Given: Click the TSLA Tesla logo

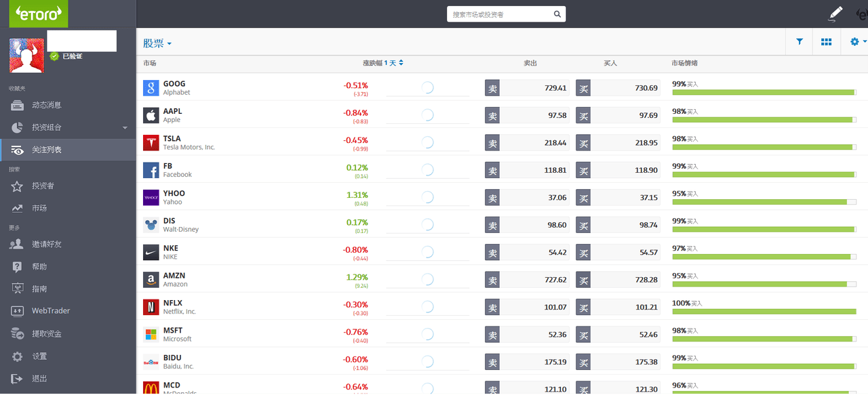Looking at the screenshot, I should coord(151,142).
